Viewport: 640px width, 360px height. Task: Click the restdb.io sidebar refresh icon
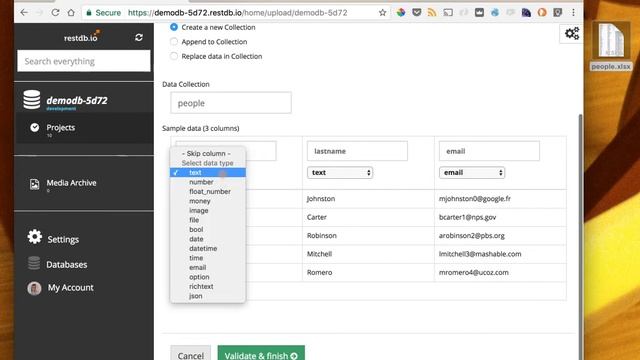(x=139, y=38)
